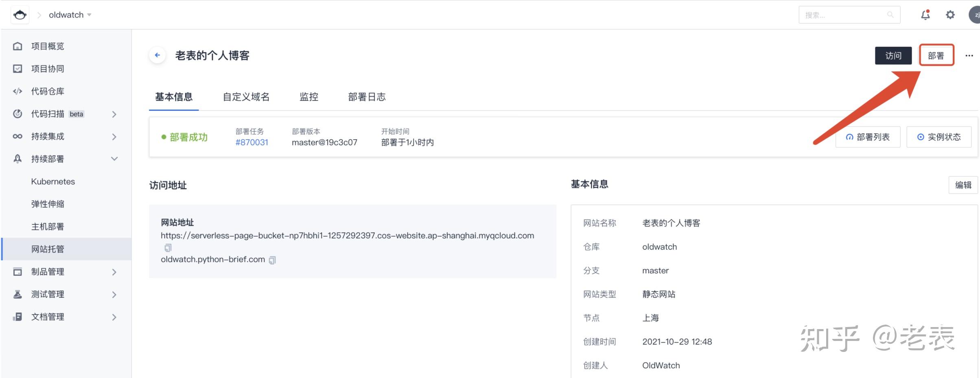This screenshot has width=980, height=378.
Task: Open the notification bell
Action: tap(925, 14)
